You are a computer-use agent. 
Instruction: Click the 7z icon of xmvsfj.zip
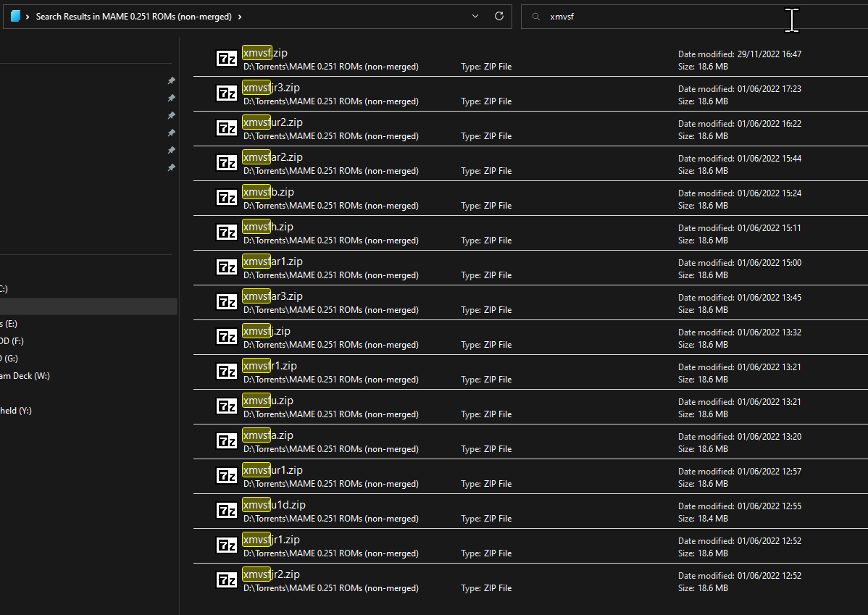226,337
